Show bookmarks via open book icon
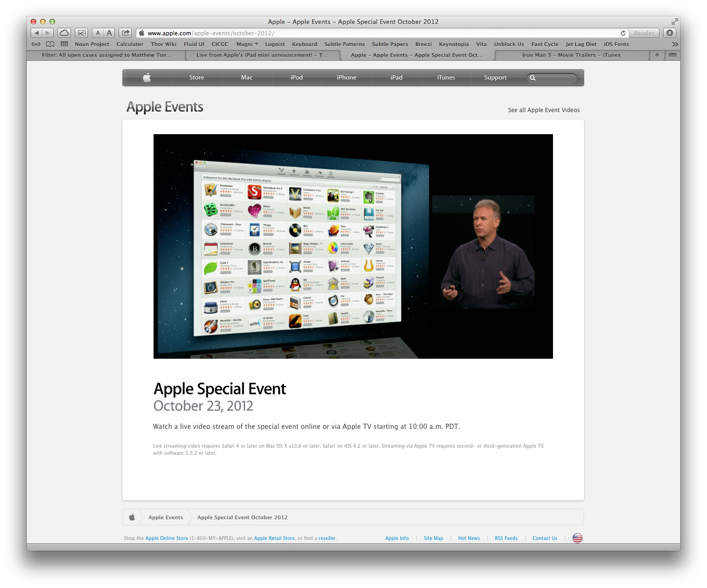707x588 pixels. pyautogui.click(x=50, y=44)
